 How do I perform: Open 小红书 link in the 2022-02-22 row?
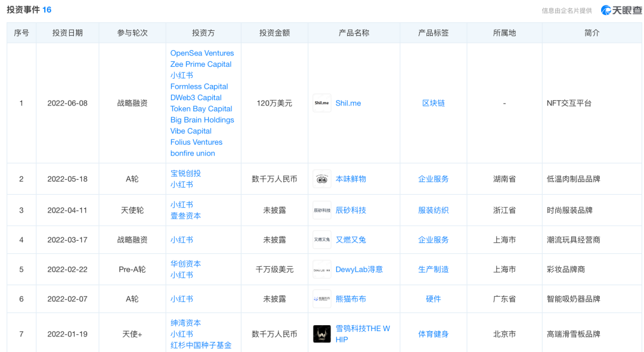(x=181, y=275)
